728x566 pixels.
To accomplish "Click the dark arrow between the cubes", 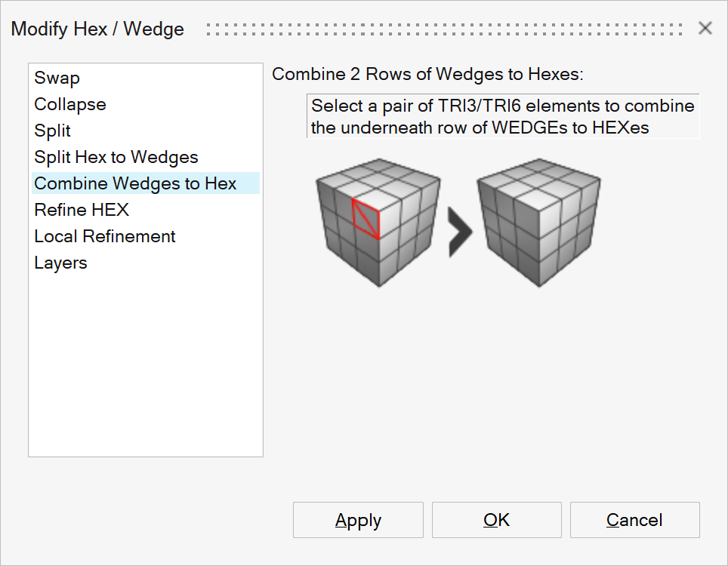I will coord(459,232).
